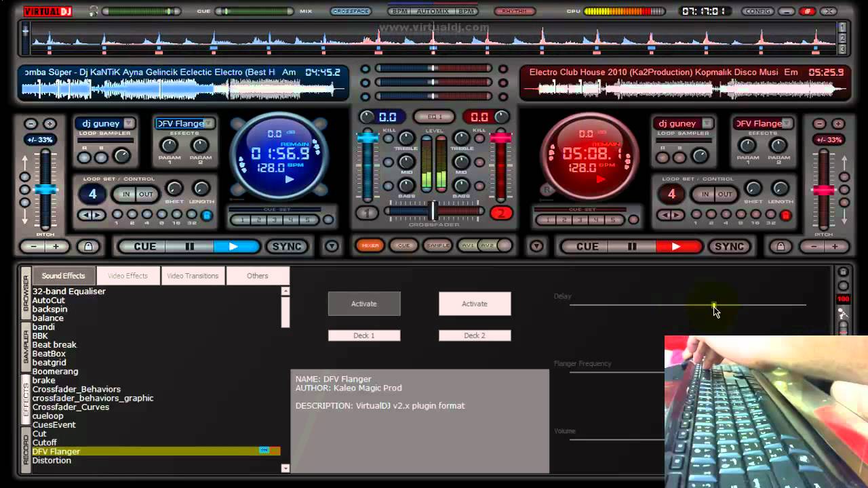The width and height of the screenshot is (868, 488).
Task: Click the right deck Bass knob
Action: click(x=461, y=185)
